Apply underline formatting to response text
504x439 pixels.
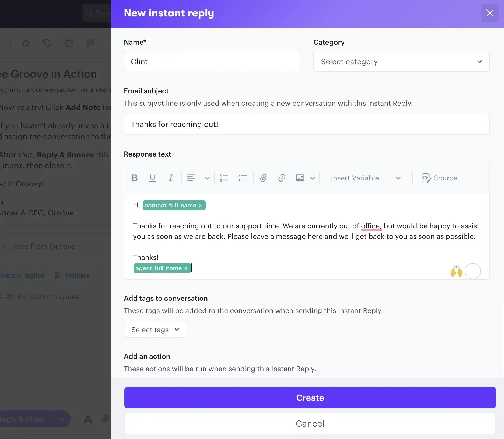153,178
